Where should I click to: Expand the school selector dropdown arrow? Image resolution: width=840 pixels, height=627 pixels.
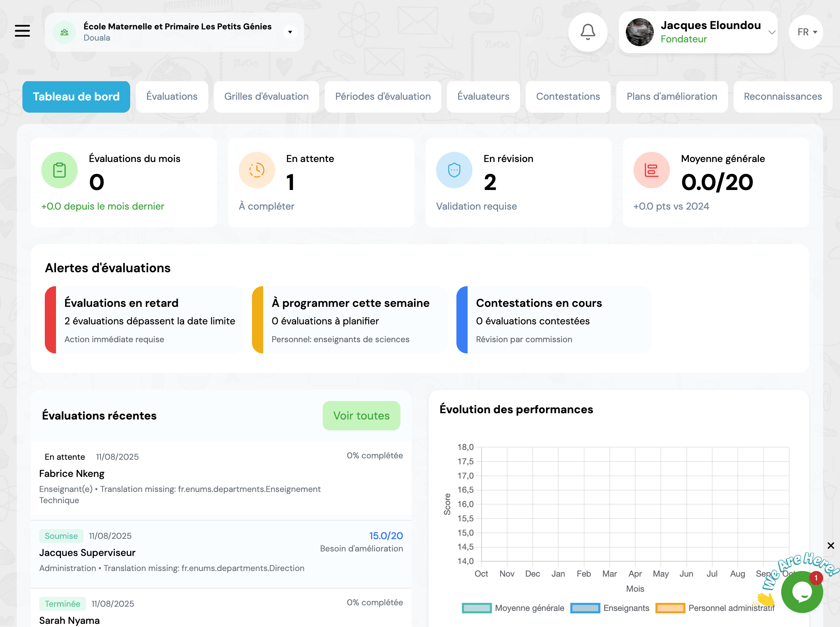tap(290, 32)
